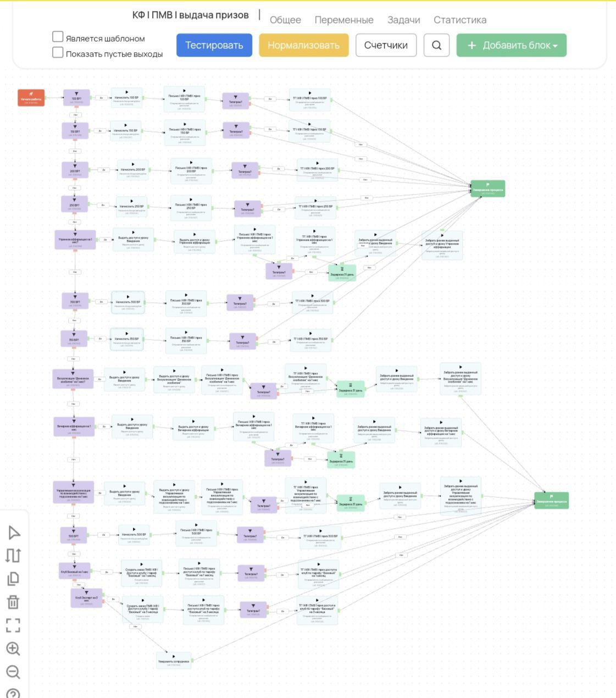Click the swap direction arrows icon
The height and width of the screenshot is (698, 616).
[x=13, y=555]
